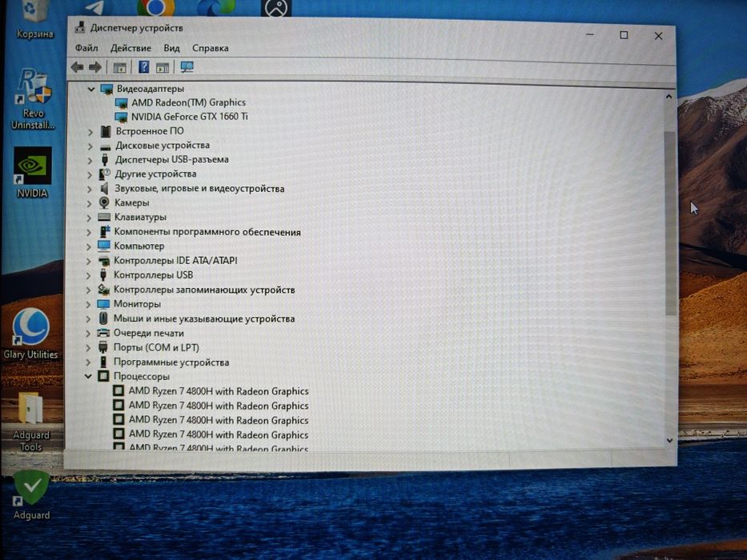747x560 pixels.
Task: Maximize the Диспетчер устройств window
Action: tap(624, 35)
